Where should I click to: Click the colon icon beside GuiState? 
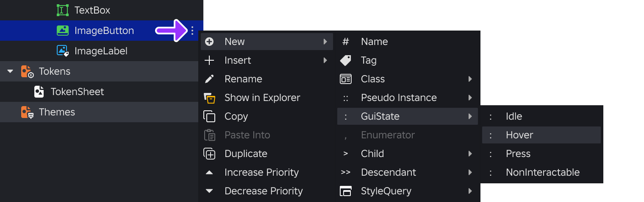pyautogui.click(x=346, y=116)
